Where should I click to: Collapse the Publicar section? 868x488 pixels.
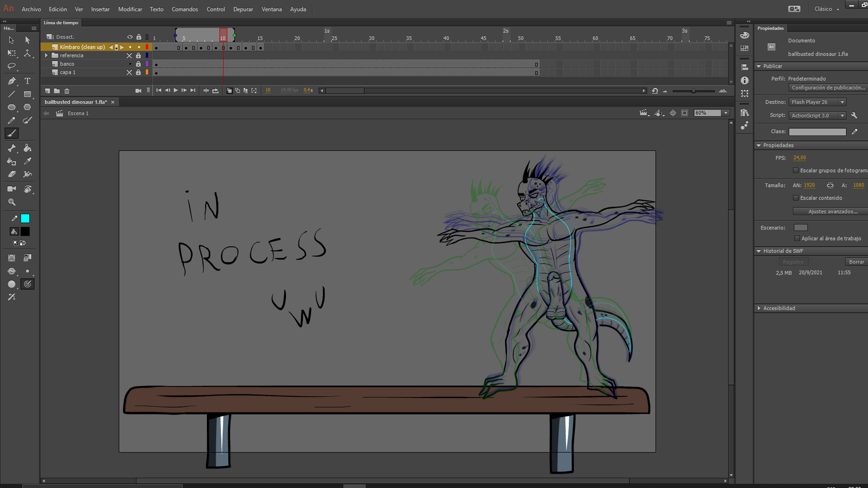(759, 66)
